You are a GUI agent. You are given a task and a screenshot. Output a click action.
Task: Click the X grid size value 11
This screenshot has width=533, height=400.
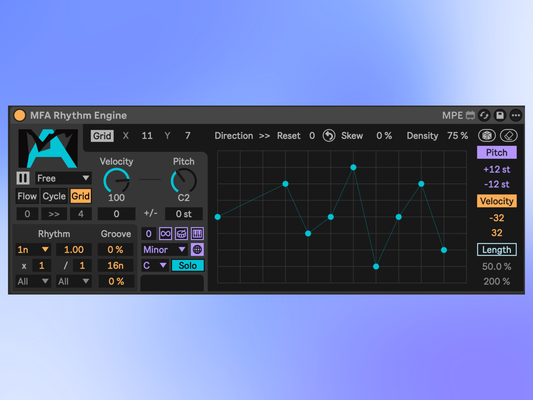pos(147,136)
